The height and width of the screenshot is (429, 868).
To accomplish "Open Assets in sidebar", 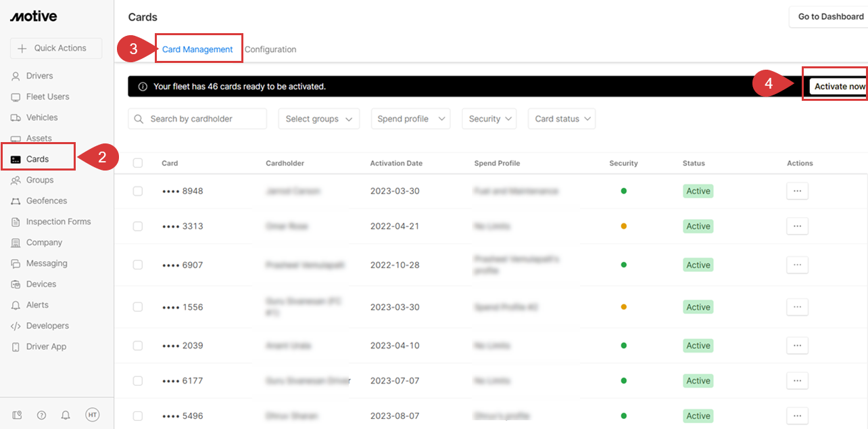I will click(x=39, y=138).
